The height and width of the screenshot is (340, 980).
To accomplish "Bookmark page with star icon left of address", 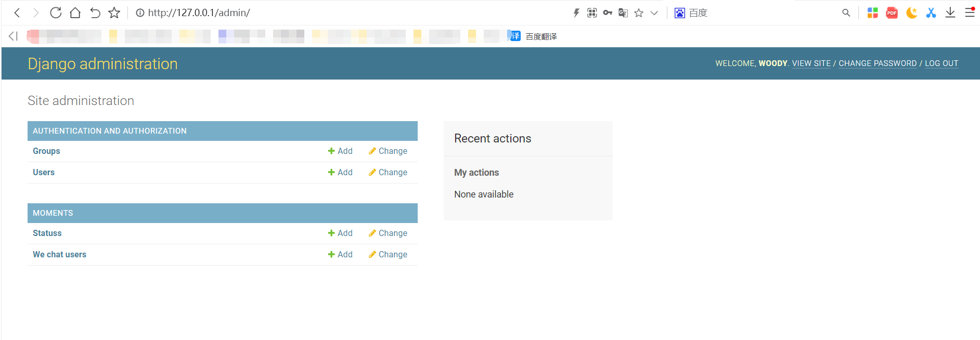I will click(x=114, y=12).
